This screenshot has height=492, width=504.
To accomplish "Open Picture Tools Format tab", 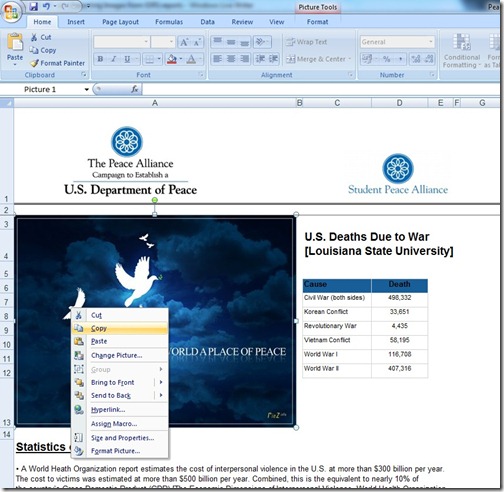I will [x=317, y=22].
